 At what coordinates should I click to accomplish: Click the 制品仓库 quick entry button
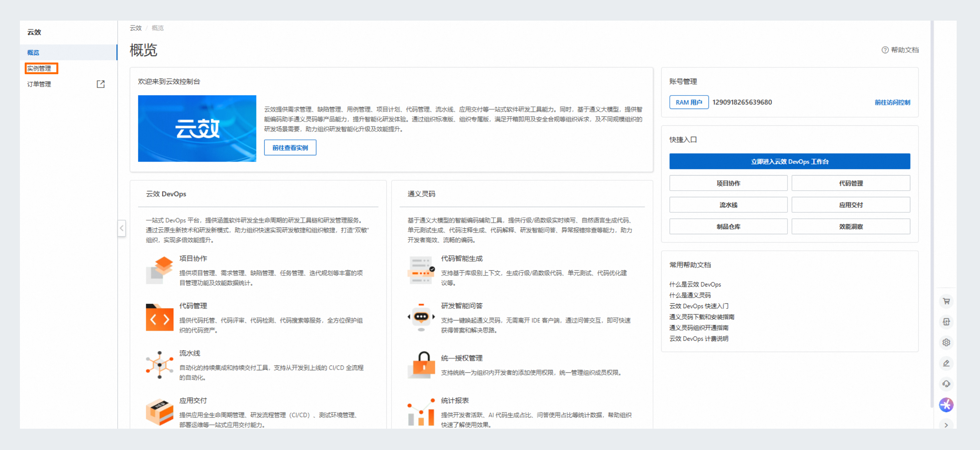click(728, 226)
